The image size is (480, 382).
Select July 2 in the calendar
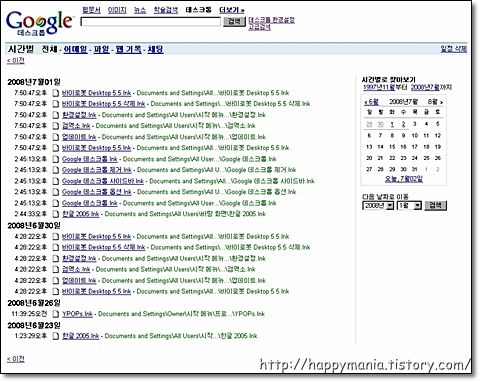click(x=403, y=124)
